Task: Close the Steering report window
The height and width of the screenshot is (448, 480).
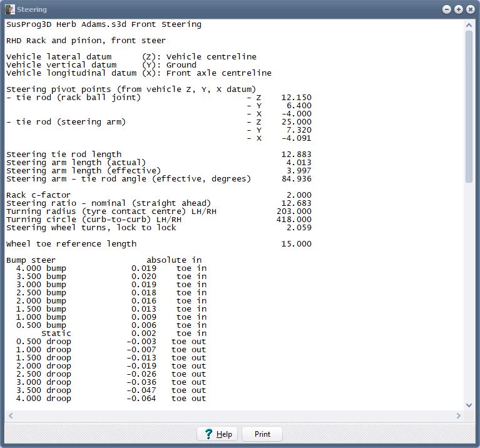Action: click(x=470, y=9)
